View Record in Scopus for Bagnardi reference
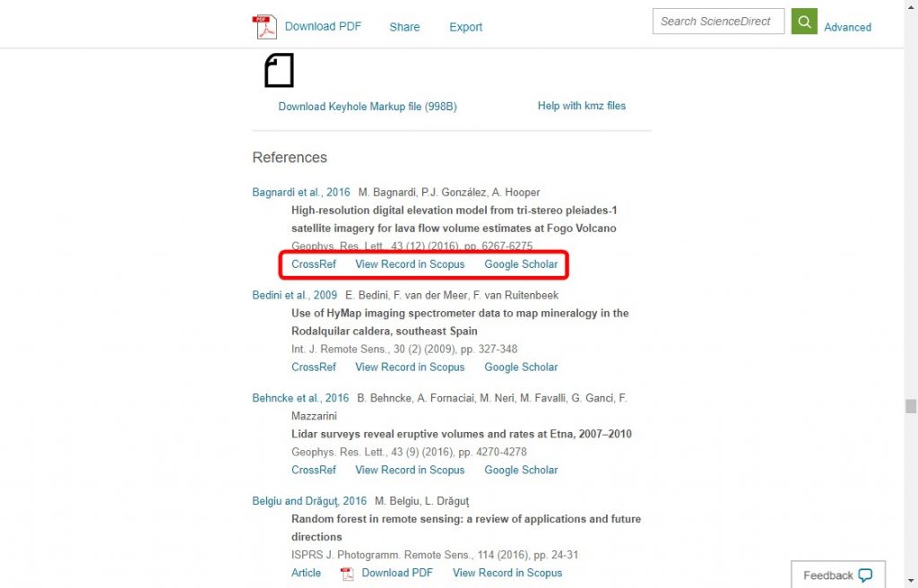Image resolution: width=918 pixels, height=588 pixels. pos(410,264)
